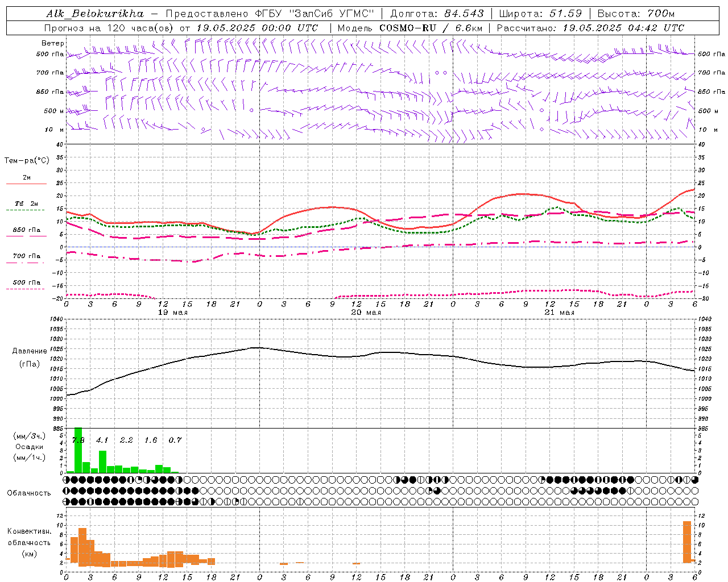Click the 500 гПа temperature legend entry
Image resolution: width=728 pixels, height=582 pixels.
click(27, 282)
